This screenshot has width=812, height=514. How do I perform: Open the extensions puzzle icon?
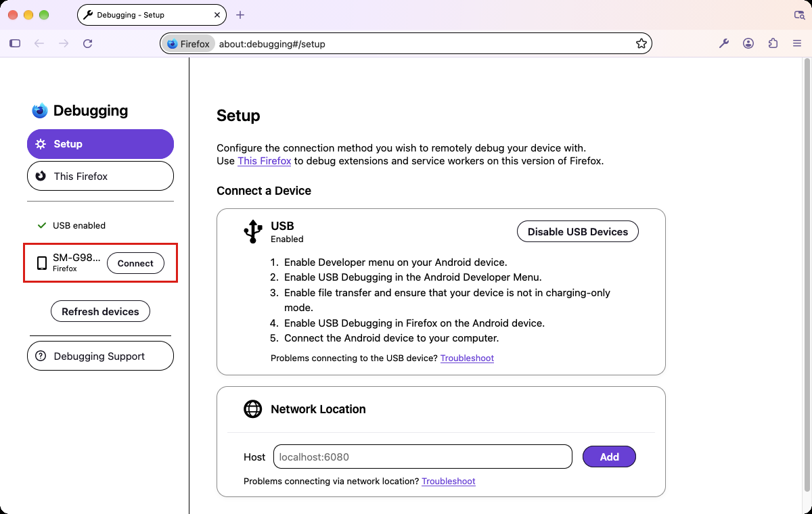click(x=773, y=43)
